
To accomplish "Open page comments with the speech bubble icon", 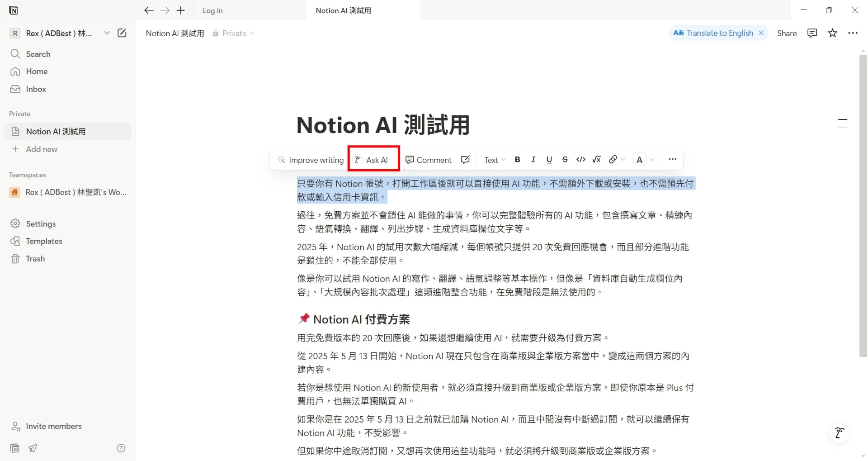I will point(812,33).
